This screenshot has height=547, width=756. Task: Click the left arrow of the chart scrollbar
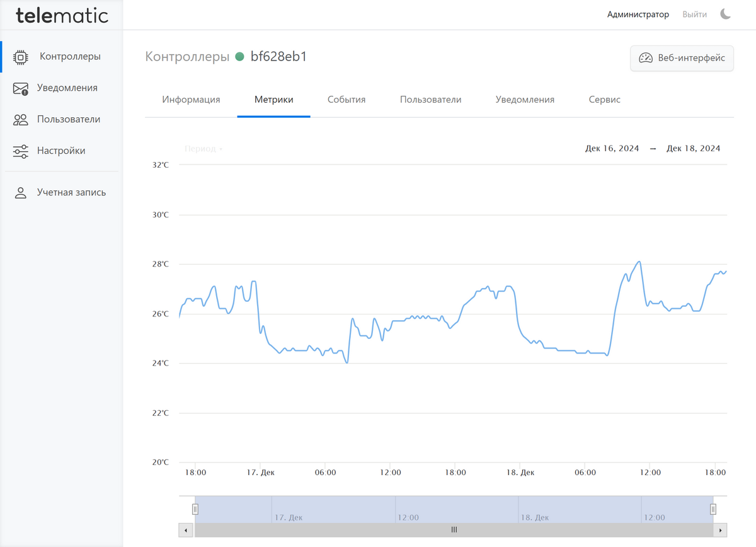(x=186, y=530)
